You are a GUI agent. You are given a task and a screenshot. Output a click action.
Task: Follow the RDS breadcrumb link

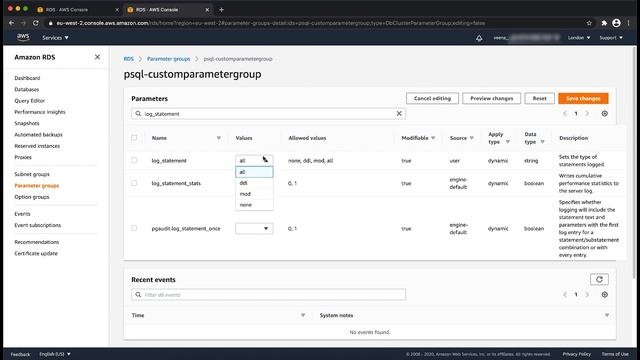(129, 59)
